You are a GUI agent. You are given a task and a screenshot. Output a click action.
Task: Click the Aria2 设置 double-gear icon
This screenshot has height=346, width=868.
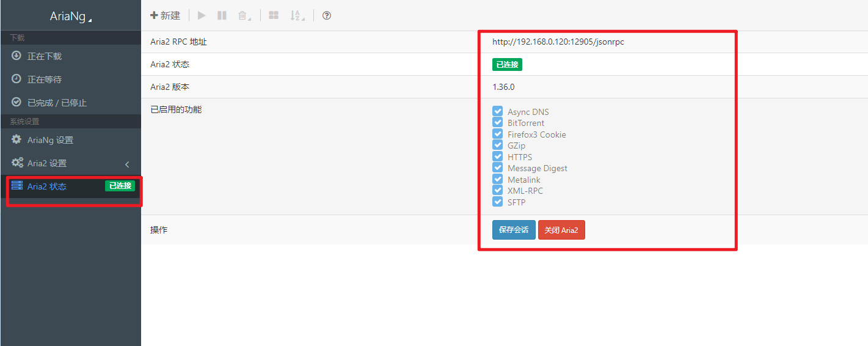pyautogui.click(x=17, y=163)
